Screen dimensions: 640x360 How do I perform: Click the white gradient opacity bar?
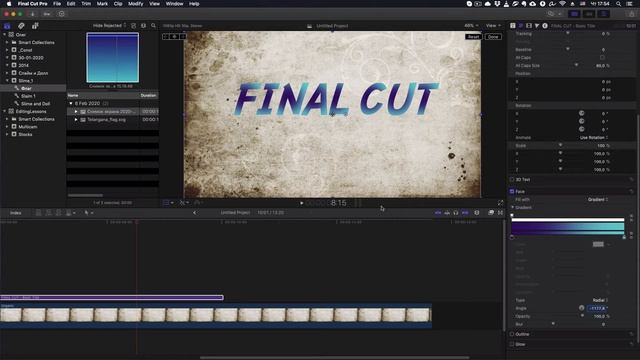[x=567, y=220]
